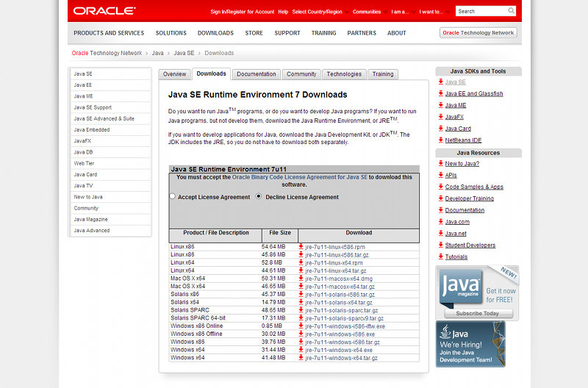Click Sign In/Register for Account
588x388 pixels.
pyautogui.click(x=243, y=12)
